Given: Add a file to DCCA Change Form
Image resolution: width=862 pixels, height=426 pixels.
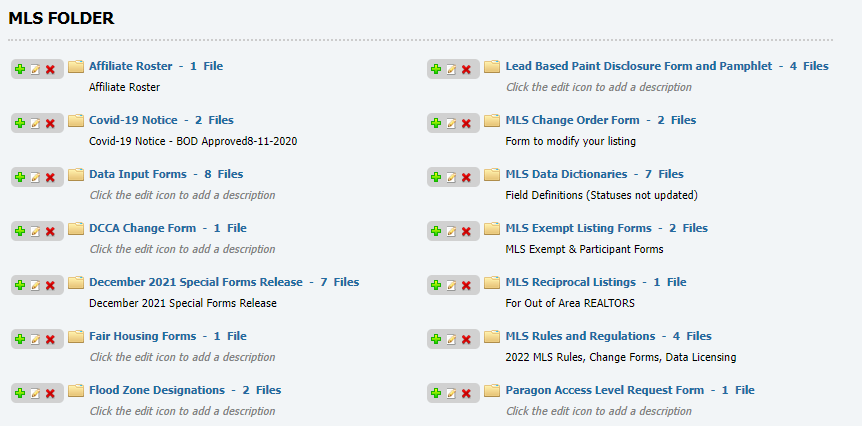Looking at the screenshot, I should click(20, 231).
